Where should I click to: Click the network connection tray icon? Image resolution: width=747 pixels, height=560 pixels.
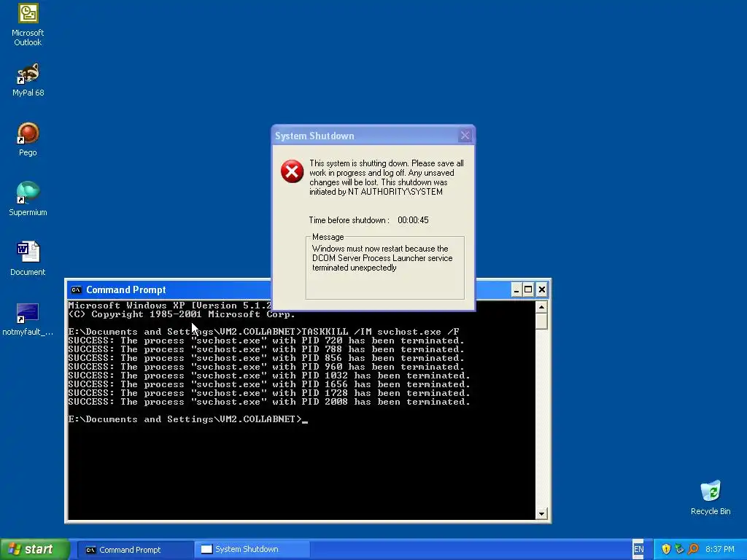[x=679, y=549]
